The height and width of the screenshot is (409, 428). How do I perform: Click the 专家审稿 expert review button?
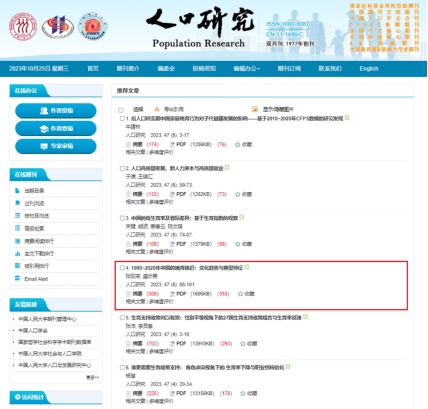(56, 146)
